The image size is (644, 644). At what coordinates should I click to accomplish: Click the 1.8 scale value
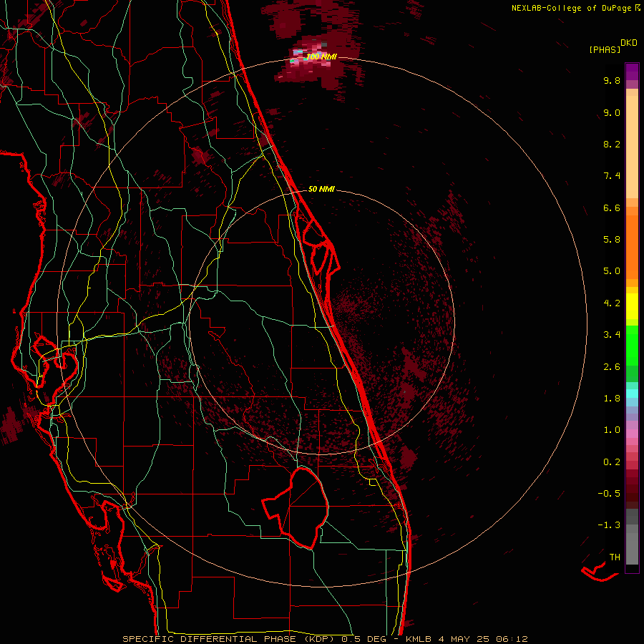pyautogui.click(x=612, y=399)
